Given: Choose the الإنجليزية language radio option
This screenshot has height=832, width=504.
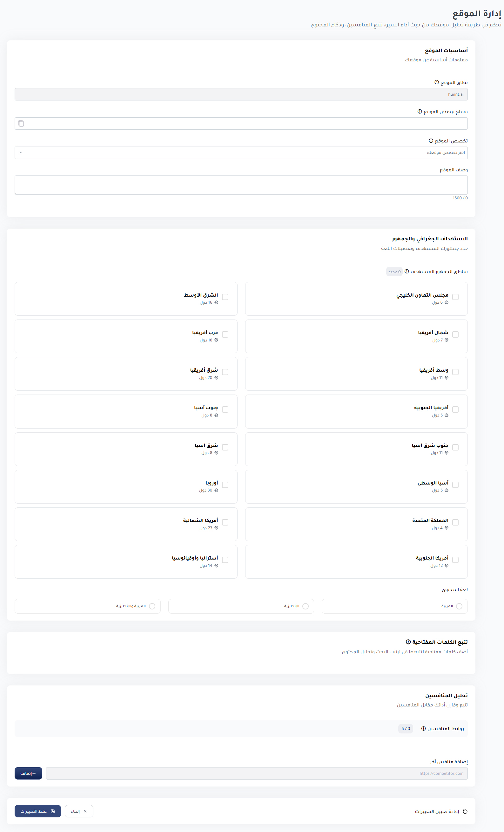Looking at the screenshot, I should (x=306, y=606).
